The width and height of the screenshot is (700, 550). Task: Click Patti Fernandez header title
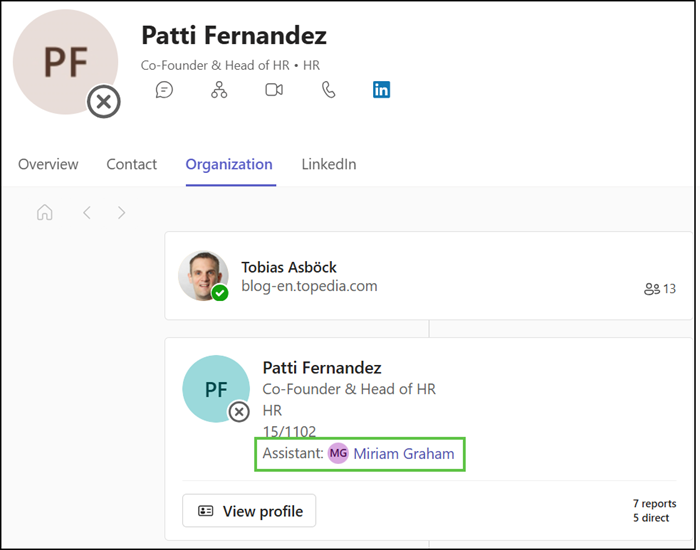pyautogui.click(x=234, y=35)
